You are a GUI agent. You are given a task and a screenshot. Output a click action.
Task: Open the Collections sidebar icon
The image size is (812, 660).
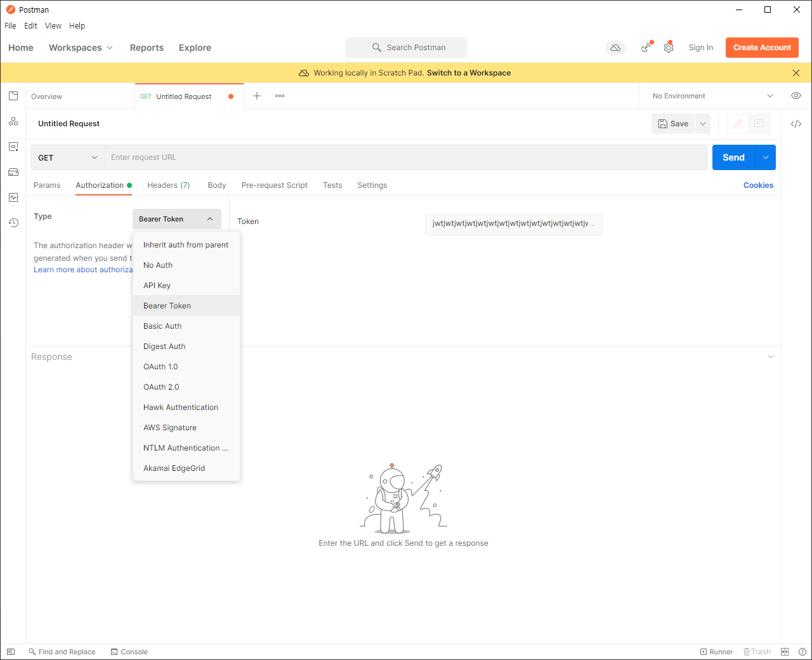pyautogui.click(x=13, y=96)
